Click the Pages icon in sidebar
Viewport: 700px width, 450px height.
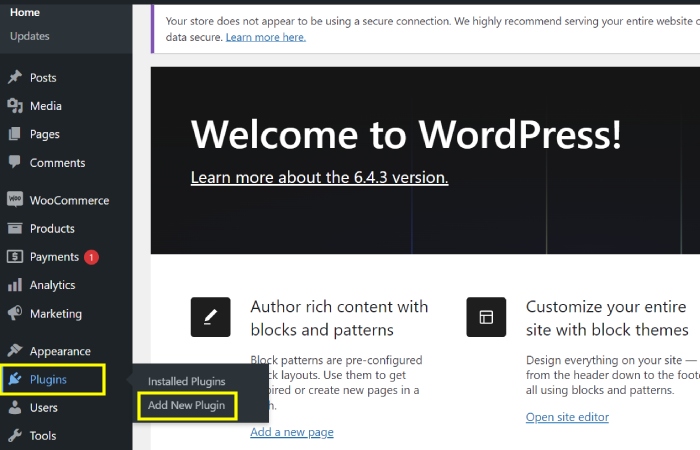click(x=15, y=134)
